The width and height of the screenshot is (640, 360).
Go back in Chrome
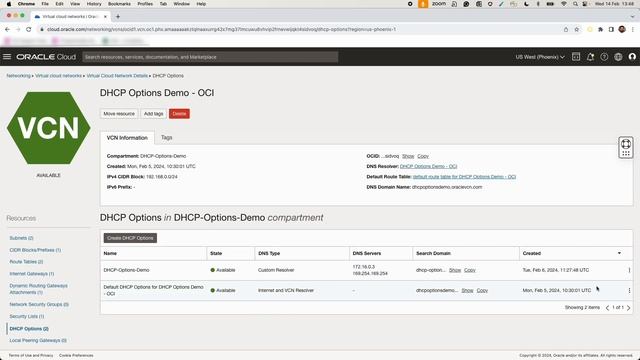click(x=7, y=29)
